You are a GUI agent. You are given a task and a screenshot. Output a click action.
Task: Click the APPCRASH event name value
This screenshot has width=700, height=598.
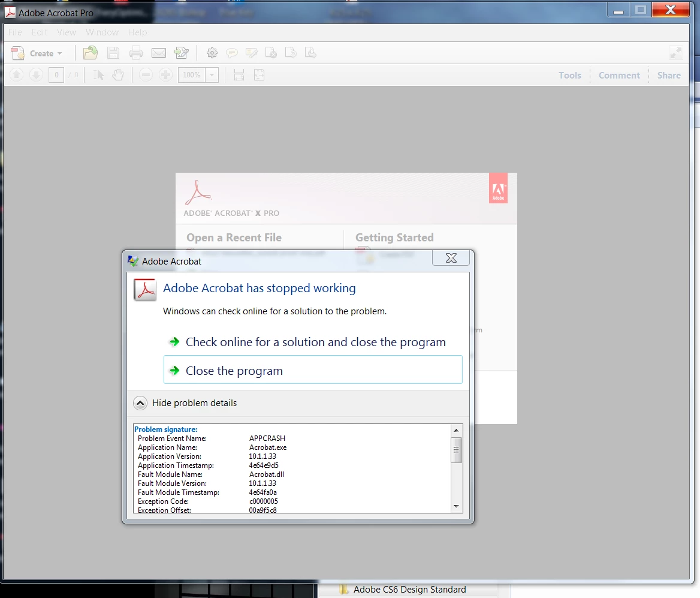pyautogui.click(x=267, y=438)
